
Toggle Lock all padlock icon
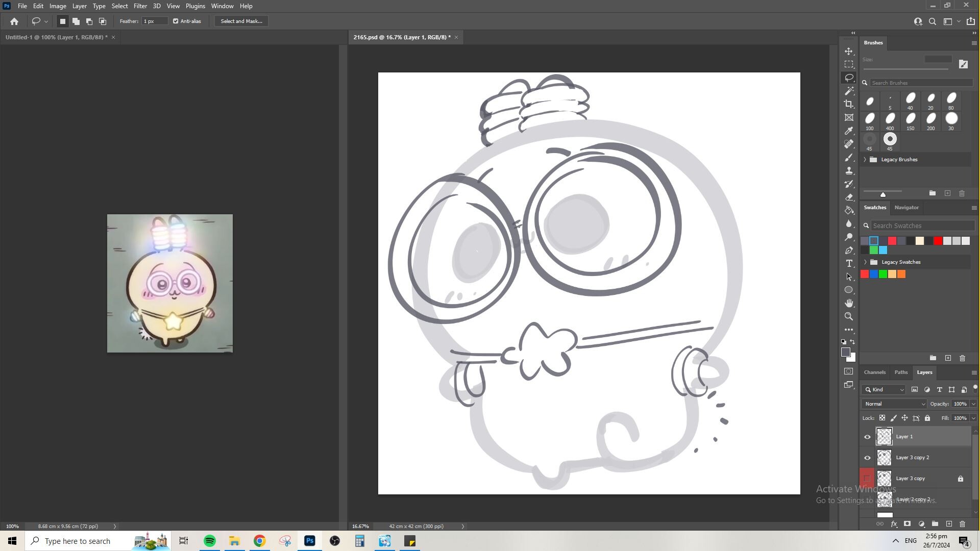[927, 418]
